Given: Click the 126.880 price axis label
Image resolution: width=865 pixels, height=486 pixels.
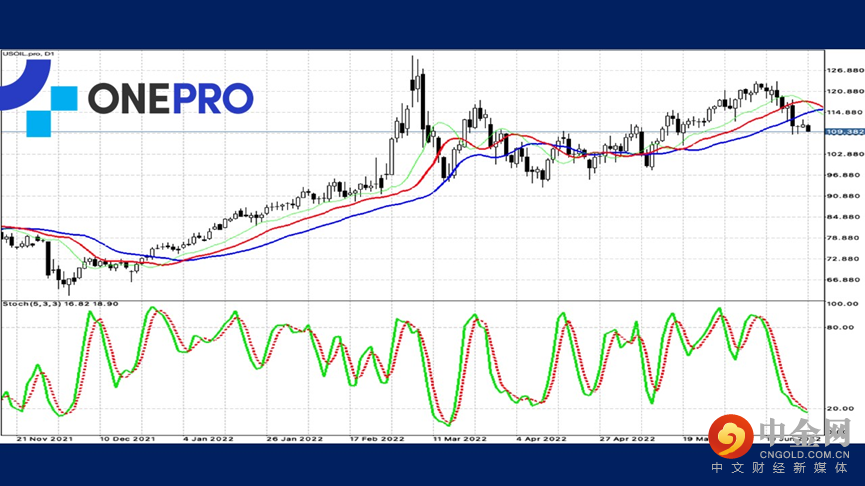Looking at the screenshot, I should pyautogui.click(x=845, y=70).
